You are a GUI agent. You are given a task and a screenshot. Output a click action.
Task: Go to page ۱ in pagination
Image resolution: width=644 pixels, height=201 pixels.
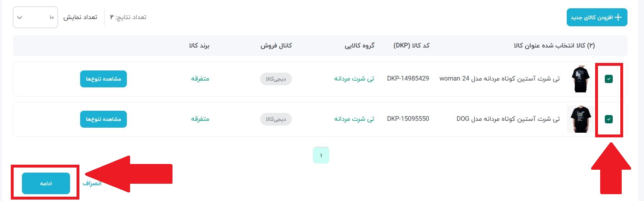[x=321, y=155]
